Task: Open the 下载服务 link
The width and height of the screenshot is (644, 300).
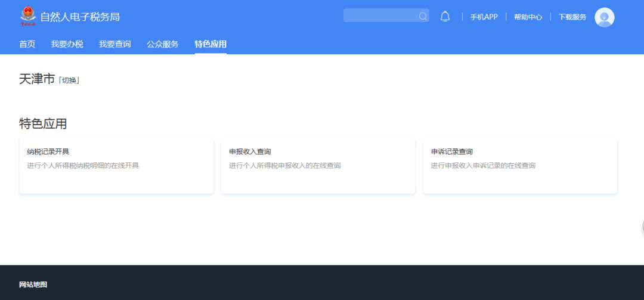Action: pyautogui.click(x=572, y=17)
